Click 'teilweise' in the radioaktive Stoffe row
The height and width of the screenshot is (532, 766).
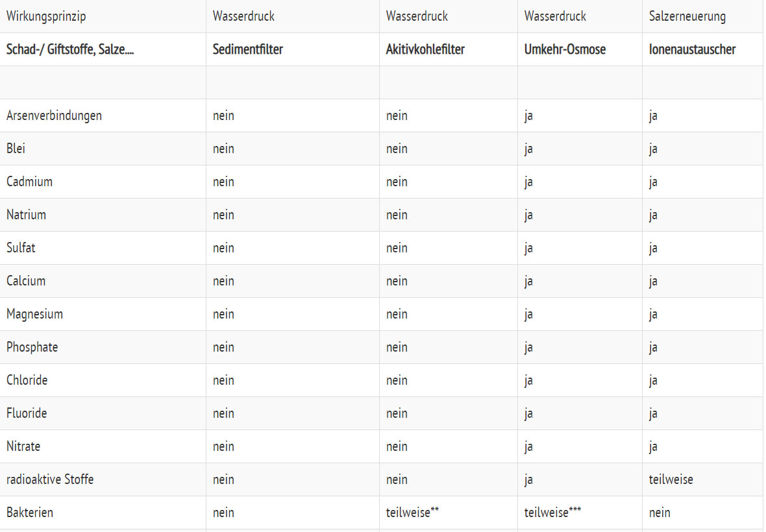pos(671,479)
